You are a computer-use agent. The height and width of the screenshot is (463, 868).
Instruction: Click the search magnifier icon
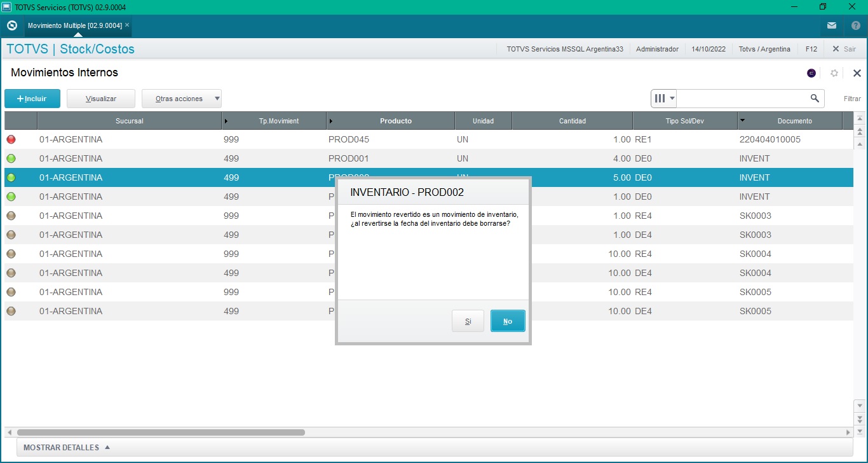(815, 99)
